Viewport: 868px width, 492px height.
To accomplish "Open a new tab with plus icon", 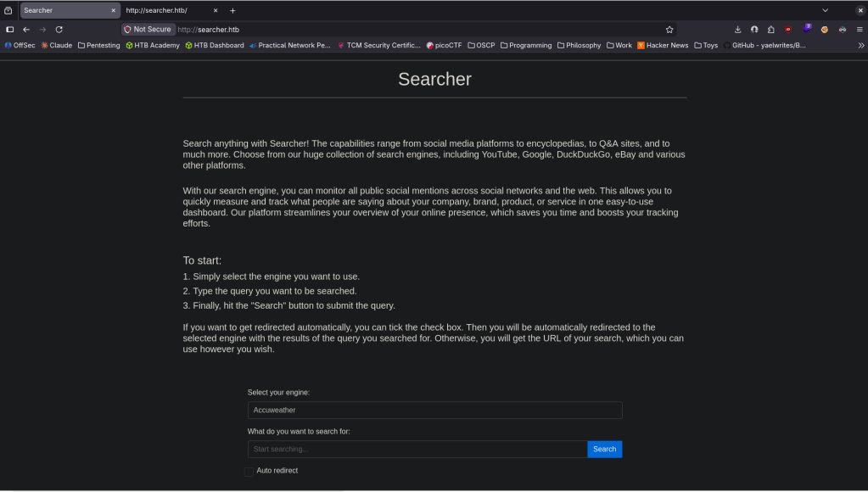I will click(232, 10).
